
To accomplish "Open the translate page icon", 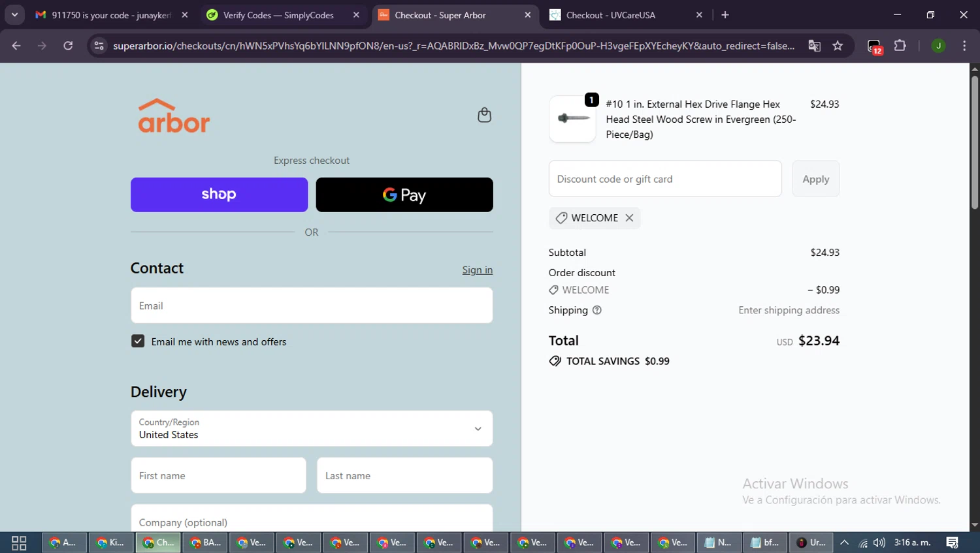I will 814,46.
